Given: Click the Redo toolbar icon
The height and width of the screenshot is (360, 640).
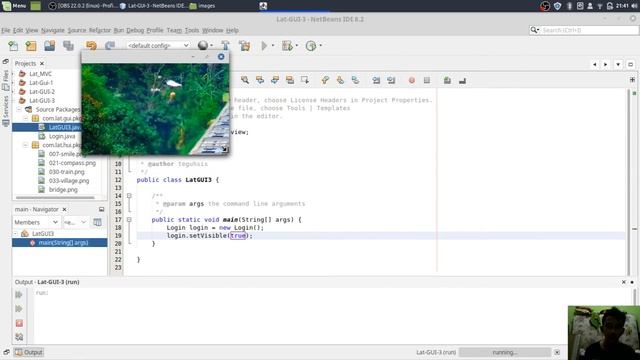Looking at the screenshot, I should 110,46.
